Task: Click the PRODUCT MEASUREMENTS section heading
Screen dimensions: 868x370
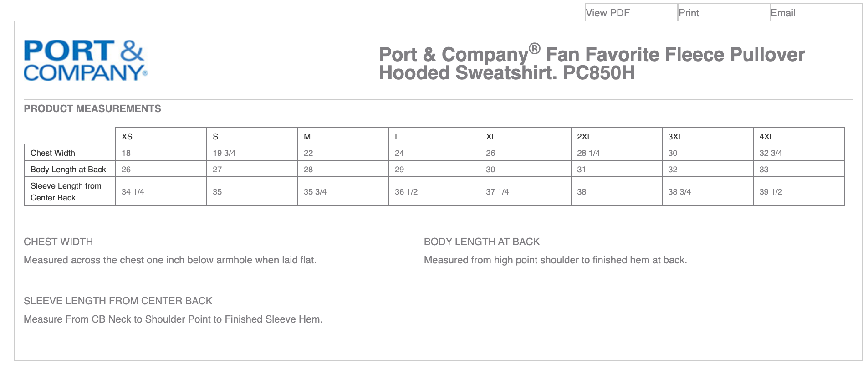Action: [92, 109]
